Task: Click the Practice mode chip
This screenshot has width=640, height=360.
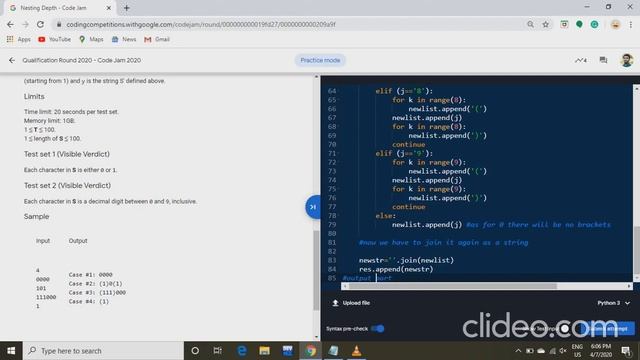Action: [320, 60]
